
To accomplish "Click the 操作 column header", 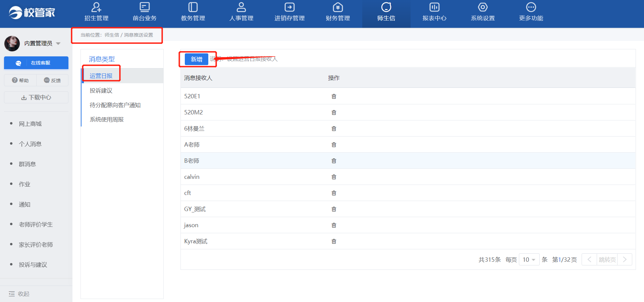I will 334,78.
